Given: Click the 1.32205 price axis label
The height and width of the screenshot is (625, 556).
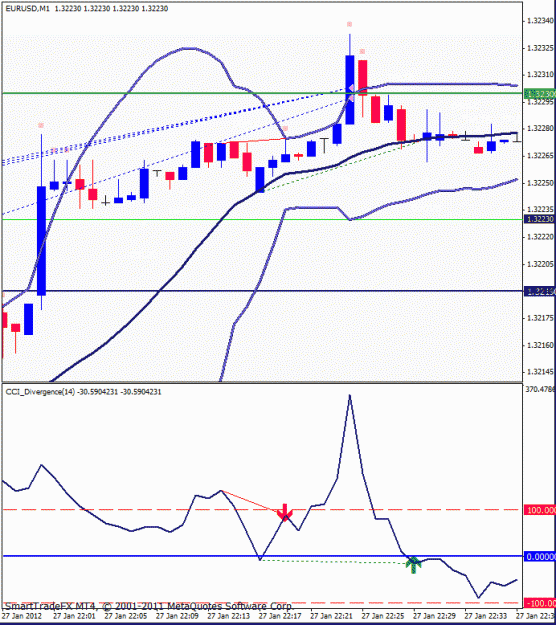Looking at the screenshot, I should pos(540,264).
